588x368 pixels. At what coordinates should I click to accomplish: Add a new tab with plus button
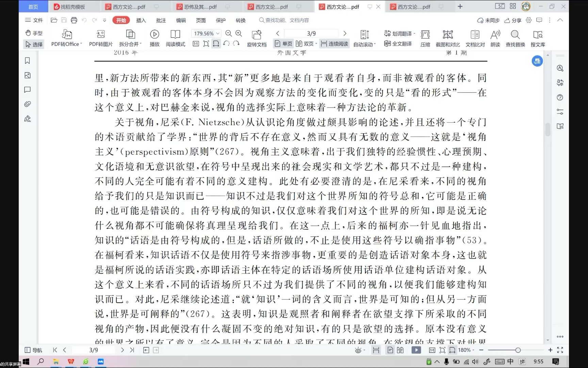(460, 6)
